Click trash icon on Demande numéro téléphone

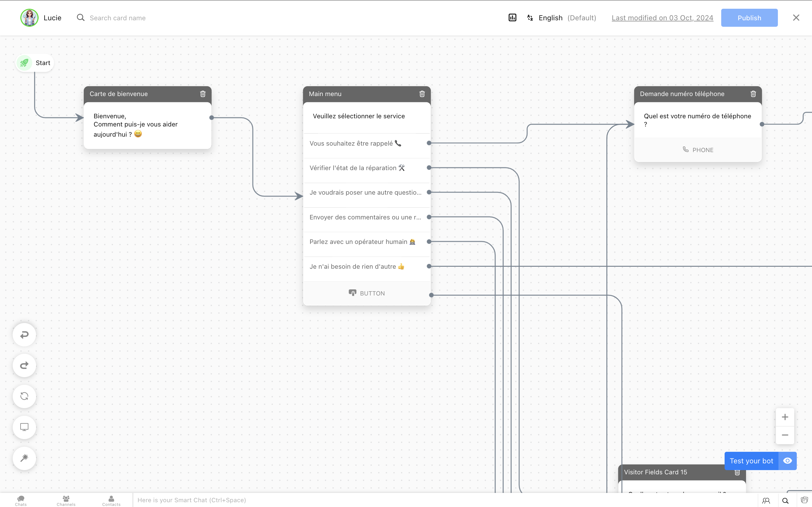pos(753,94)
